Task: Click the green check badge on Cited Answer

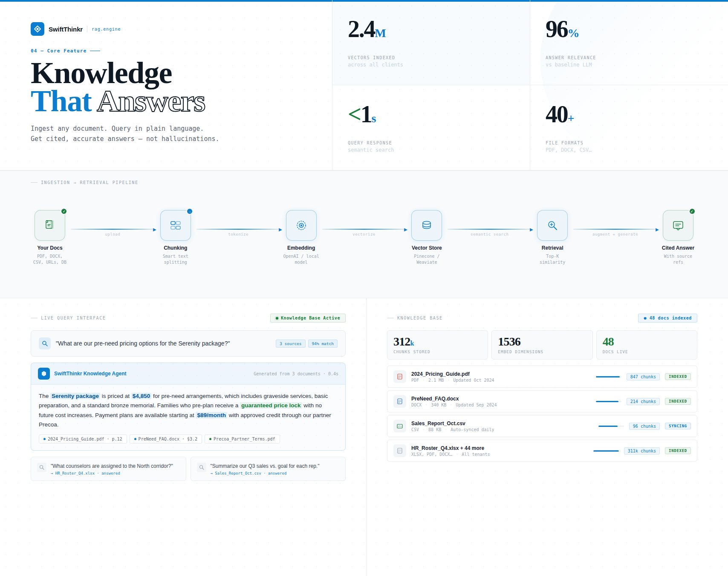Action: tap(692, 211)
